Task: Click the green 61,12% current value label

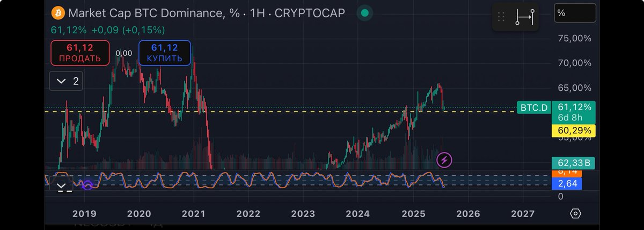Action: (x=574, y=107)
